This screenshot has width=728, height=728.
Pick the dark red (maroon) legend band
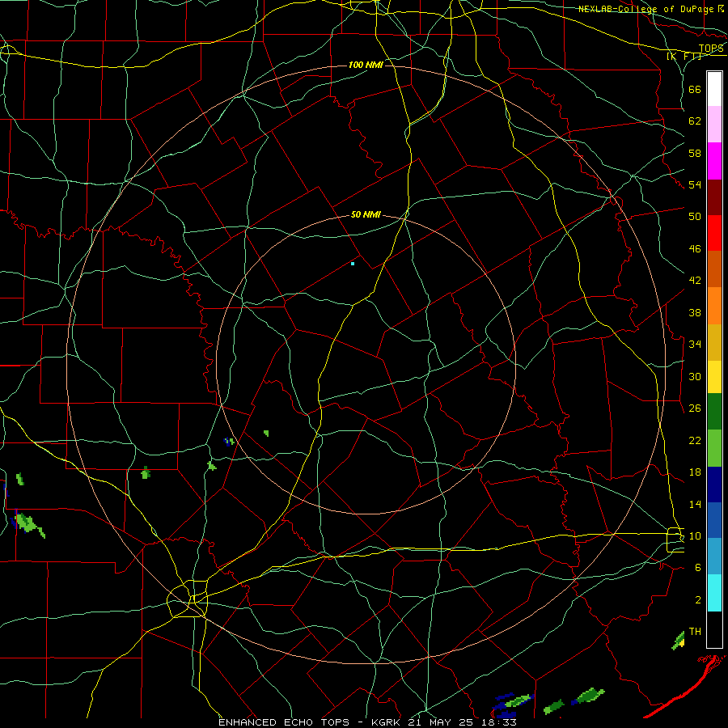click(x=714, y=197)
